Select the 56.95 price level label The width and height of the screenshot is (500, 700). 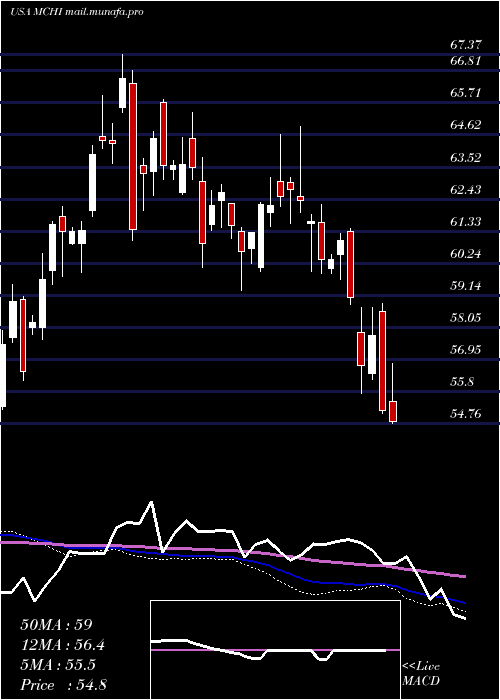coord(466,350)
